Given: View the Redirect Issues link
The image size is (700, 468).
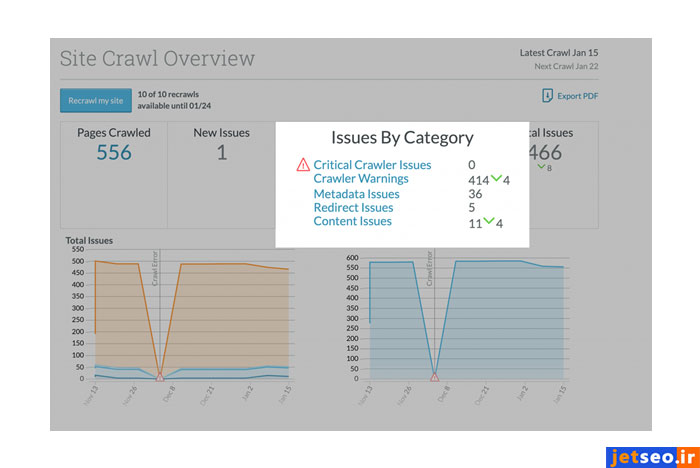Looking at the screenshot, I should [353, 208].
